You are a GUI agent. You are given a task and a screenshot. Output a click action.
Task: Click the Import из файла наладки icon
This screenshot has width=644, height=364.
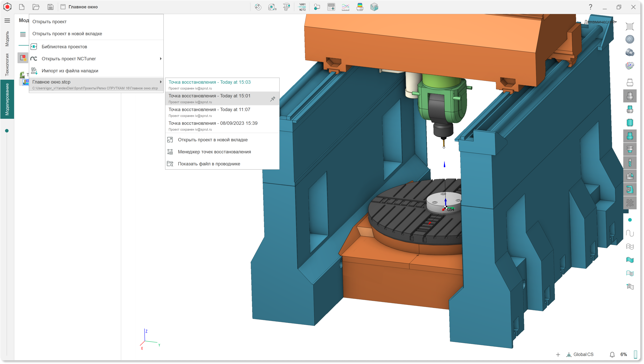coord(34,71)
